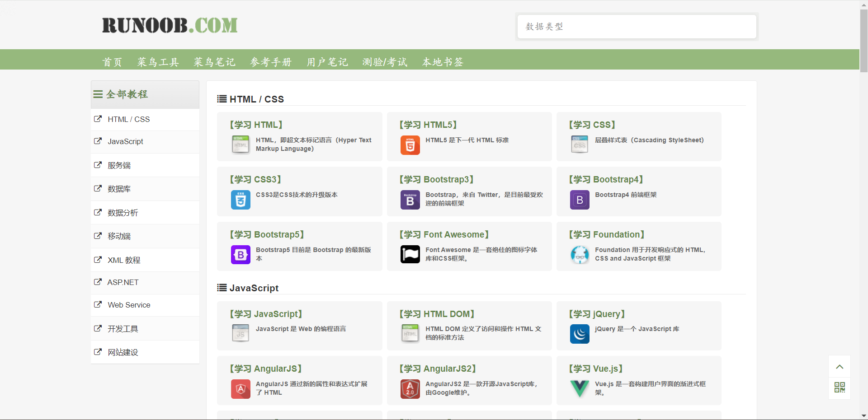Click the scrollbar down arrow

(x=863, y=416)
